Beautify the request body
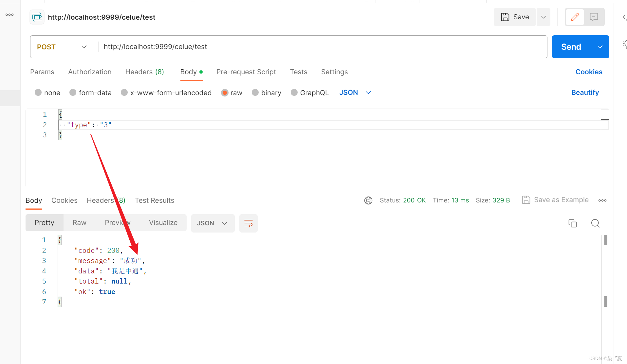The height and width of the screenshot is (364, 627). click(585, 93)
